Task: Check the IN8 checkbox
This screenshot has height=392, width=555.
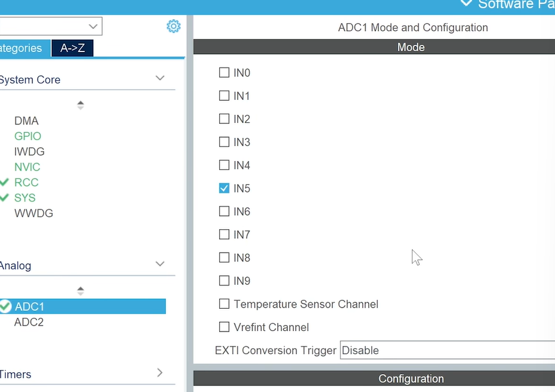Action: click(224, 257)
